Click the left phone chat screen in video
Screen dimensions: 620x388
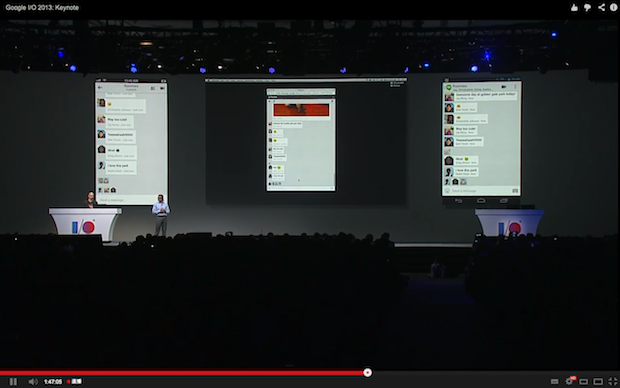131,142
